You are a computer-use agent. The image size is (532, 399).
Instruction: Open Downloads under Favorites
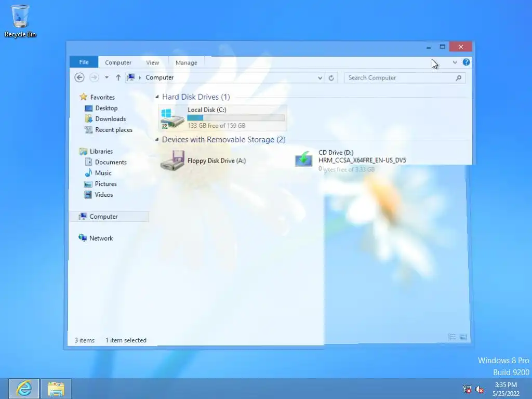pyautogui.click(x=110, y=119)
